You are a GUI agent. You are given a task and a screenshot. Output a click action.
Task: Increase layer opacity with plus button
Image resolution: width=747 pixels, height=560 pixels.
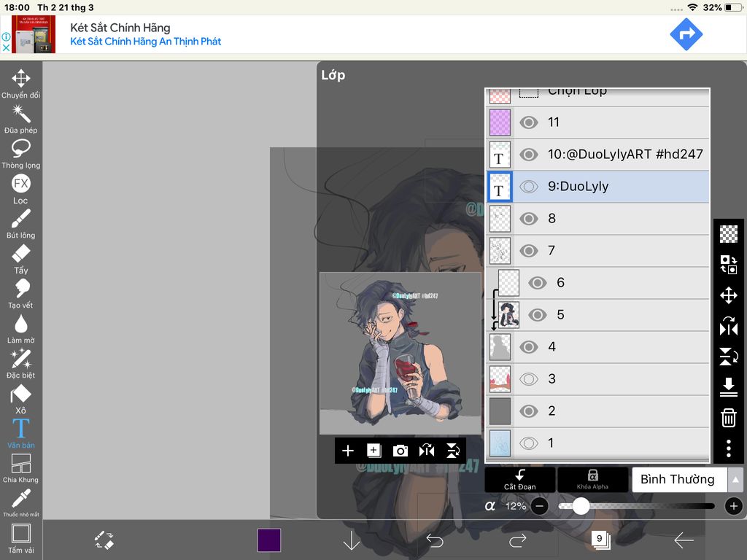734,506
